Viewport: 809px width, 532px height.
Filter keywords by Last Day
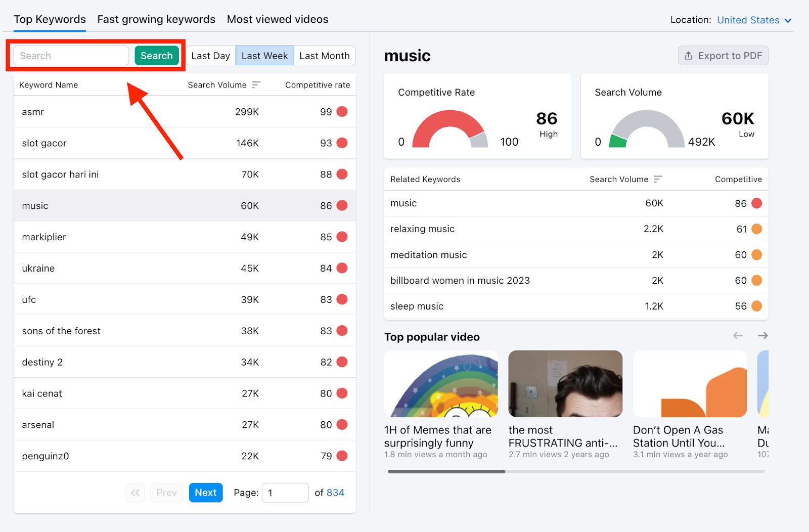point(210,56)
